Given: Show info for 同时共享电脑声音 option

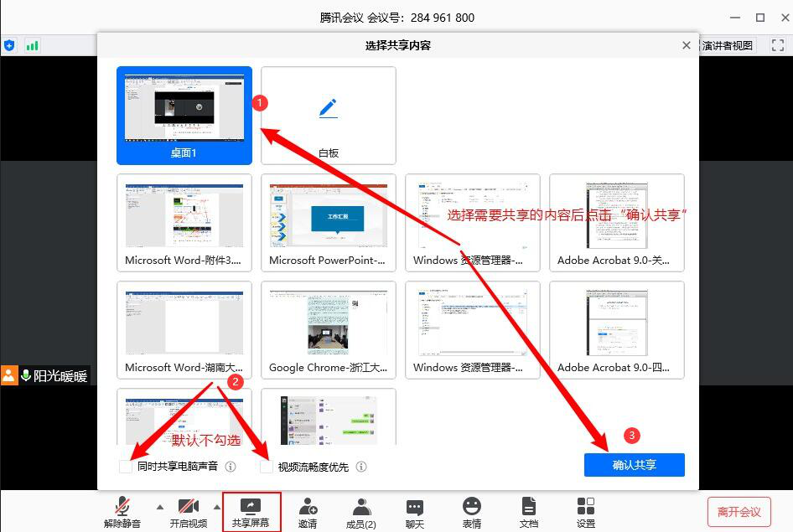Looking at the screenshot, I should [x=231, y=467].
